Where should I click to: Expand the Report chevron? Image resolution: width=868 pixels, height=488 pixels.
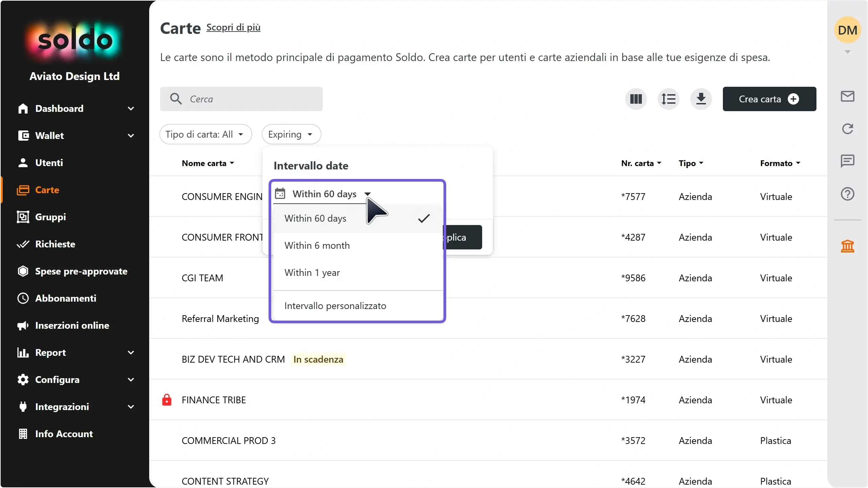(x=131, y=352)
